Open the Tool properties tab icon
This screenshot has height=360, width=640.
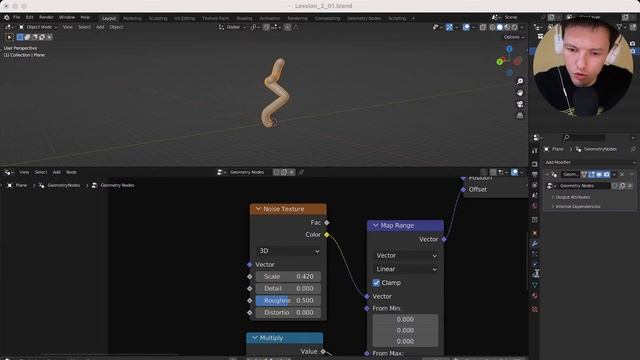535,151
